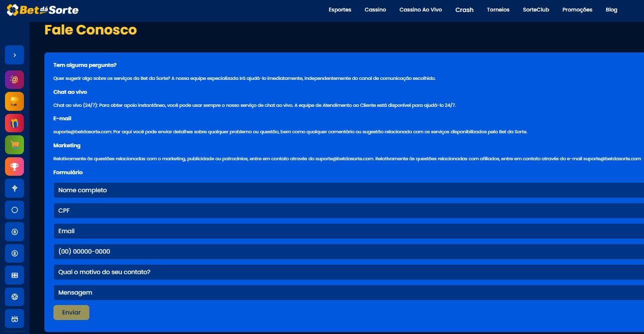The image size is (644, 334).
Task: Click the four-way arrows sidebar icon
Action: click(14, 188)
